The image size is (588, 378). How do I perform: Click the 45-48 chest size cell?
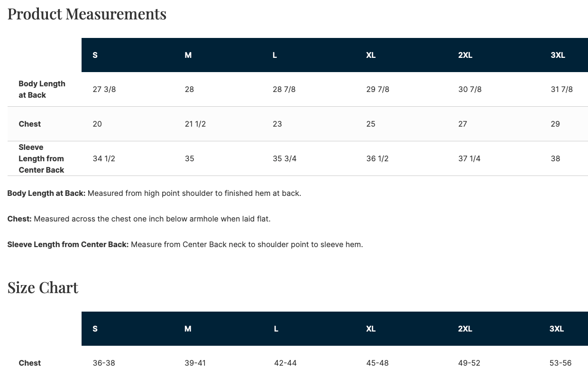point(377,363)
